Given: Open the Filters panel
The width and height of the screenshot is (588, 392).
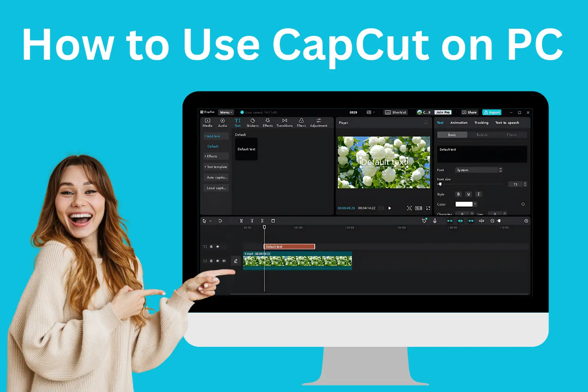Looking at the screenshot, I should pyautogui.click(x=301, y=123).
